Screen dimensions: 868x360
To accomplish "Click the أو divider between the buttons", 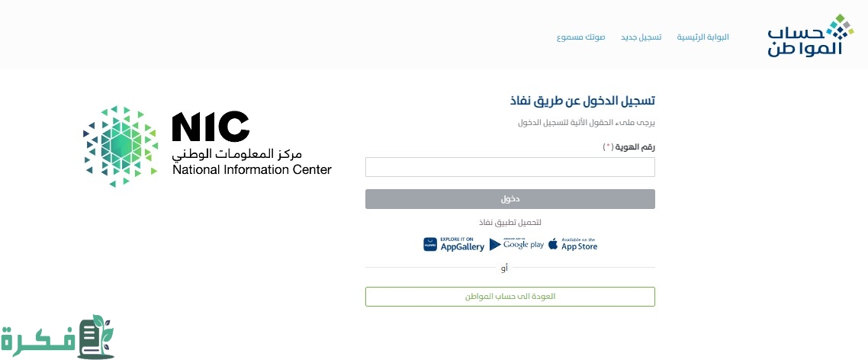I will coord(504,268).
